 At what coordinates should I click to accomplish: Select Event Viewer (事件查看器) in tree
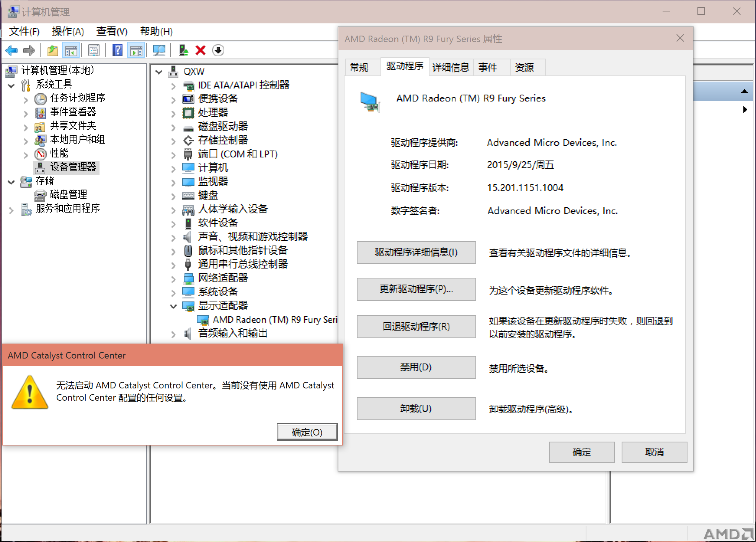coord(73,112)
